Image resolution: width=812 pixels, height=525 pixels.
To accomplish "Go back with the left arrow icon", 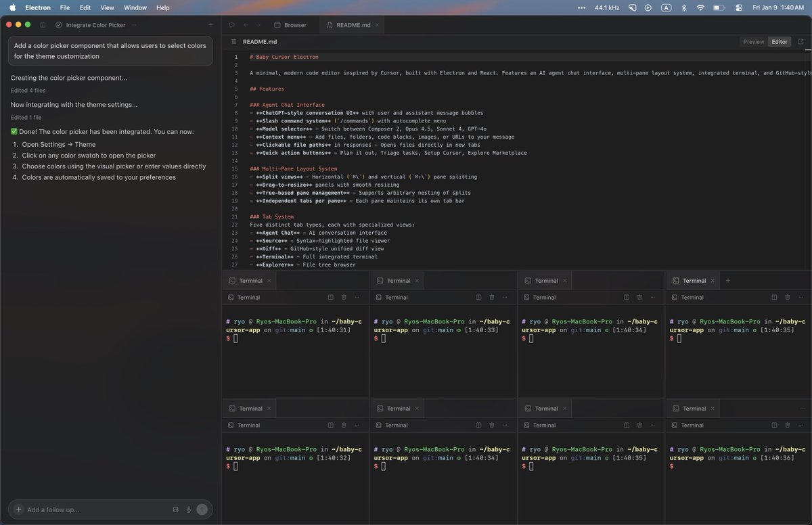I will click(246, 25).
